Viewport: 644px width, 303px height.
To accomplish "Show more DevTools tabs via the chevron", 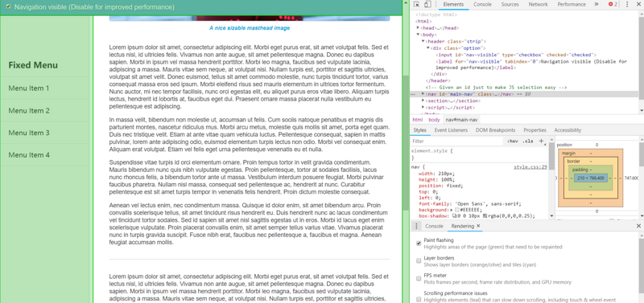I will (x=597, y=5).
